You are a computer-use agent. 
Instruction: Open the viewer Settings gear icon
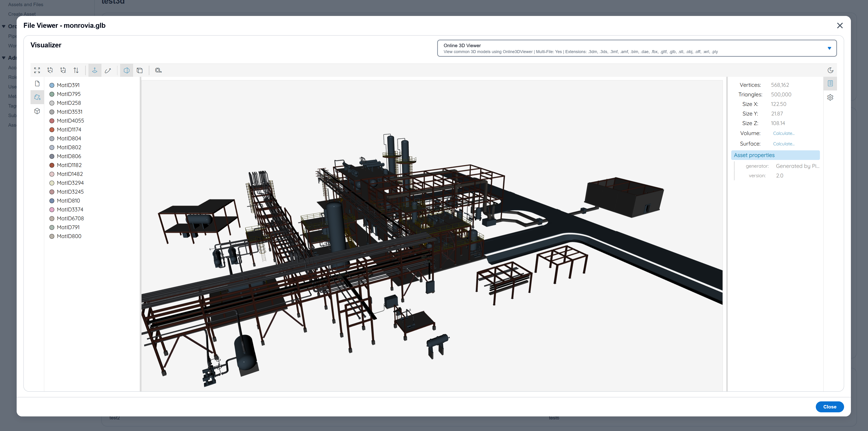830,97
